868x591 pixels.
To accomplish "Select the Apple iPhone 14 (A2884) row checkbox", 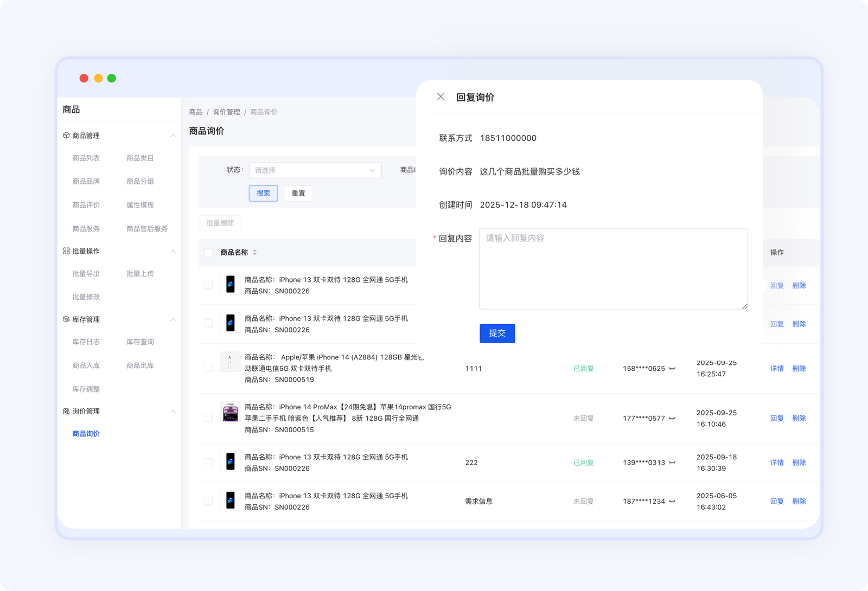I will point(209,368).
